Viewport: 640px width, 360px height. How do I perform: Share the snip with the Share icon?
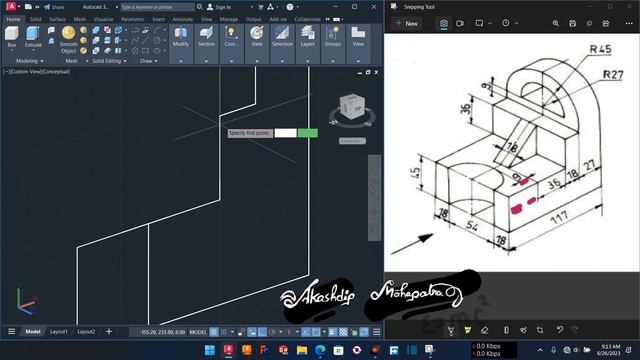point(606,23)
